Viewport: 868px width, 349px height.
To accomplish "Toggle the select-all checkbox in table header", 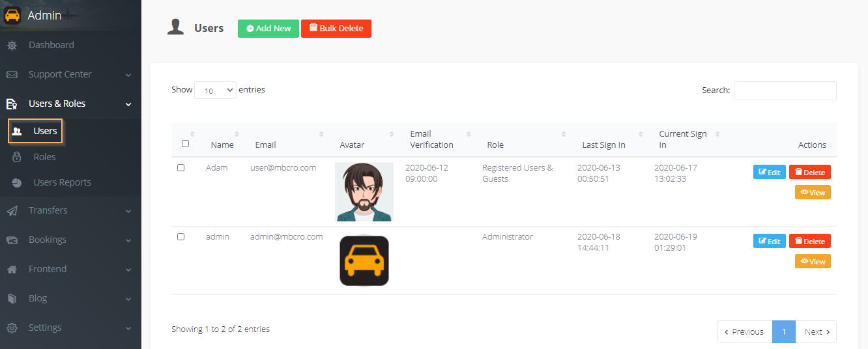I will pyautogui.click(x=185, y=144).
